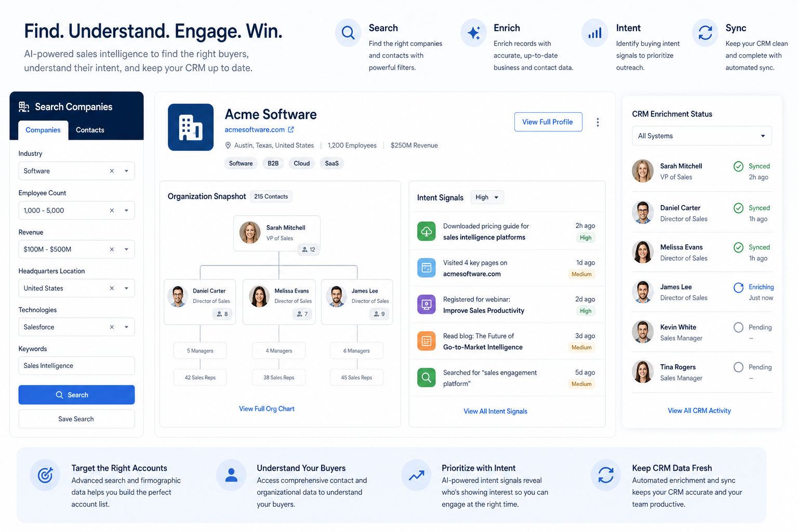Image resolution: width=798 pixels, height=532 pixels.
Task: Click the Acme Software company logo
Action: click(191, 127)
